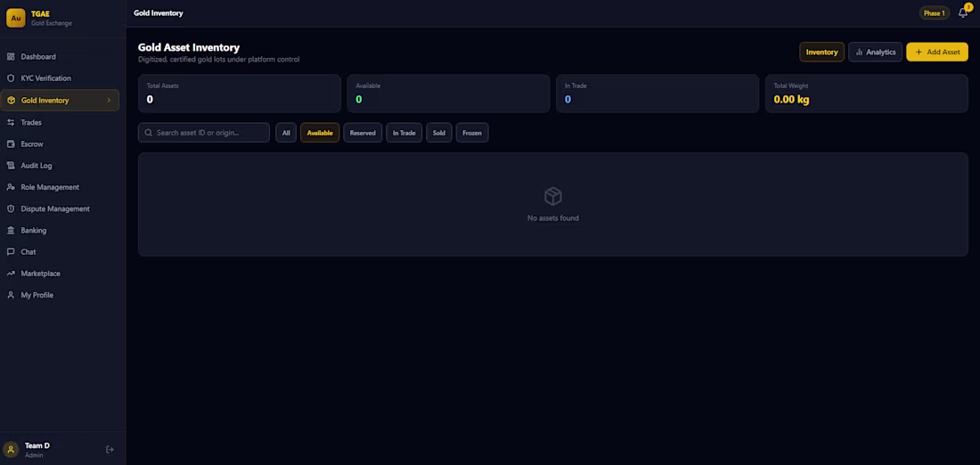Select the Available status filter
Screen dimensions: 980x465
[320, 133]
